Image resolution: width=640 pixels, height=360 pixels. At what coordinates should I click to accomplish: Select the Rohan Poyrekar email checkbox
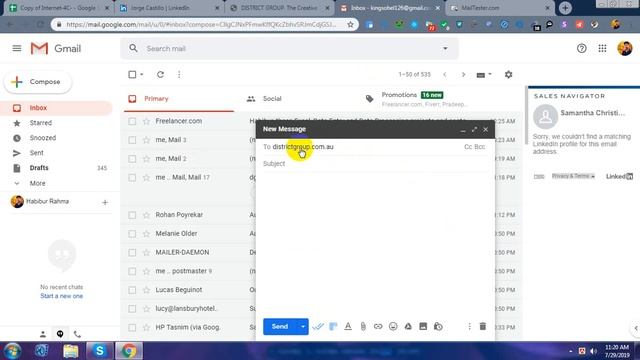tap(132, 215)
